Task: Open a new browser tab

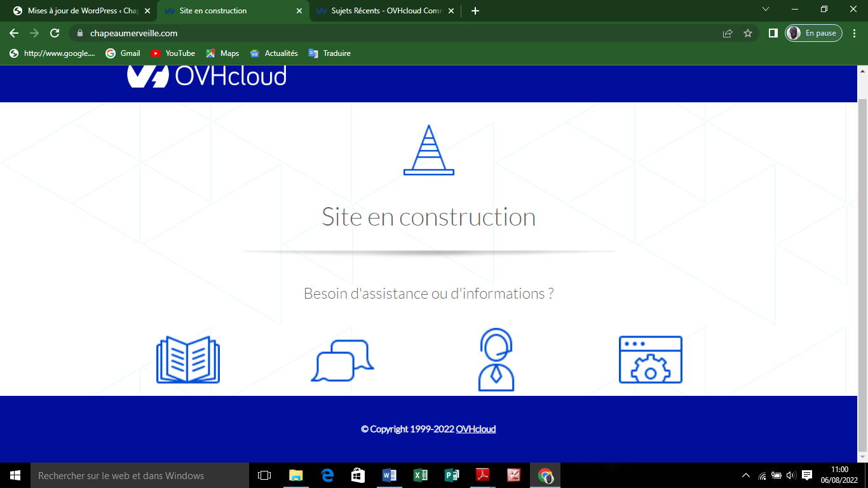Action: point(475,11)
